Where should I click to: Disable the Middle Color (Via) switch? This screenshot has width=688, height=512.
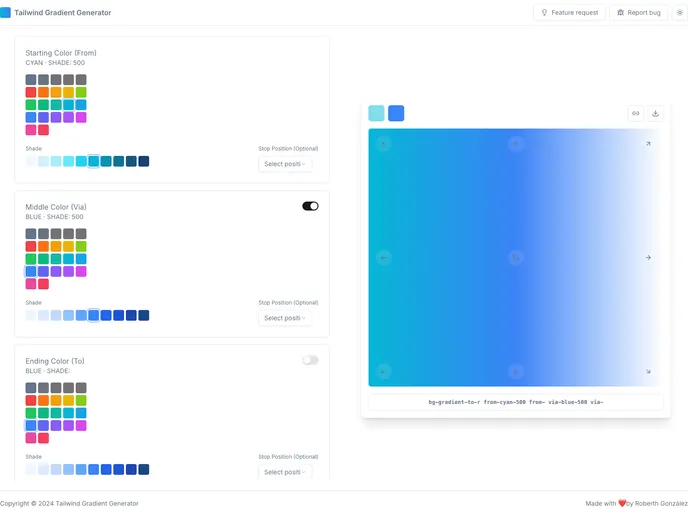tap(310, 206)
